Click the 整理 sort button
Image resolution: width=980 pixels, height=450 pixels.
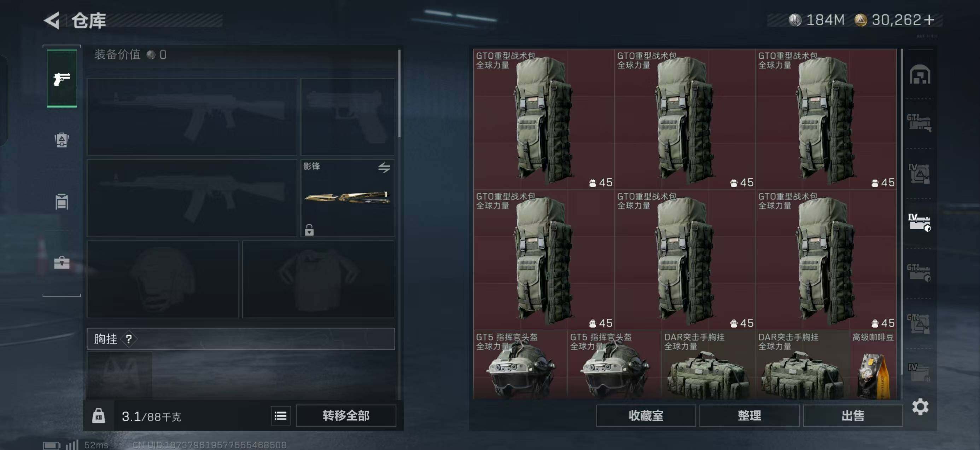click(x=749, y=416)
